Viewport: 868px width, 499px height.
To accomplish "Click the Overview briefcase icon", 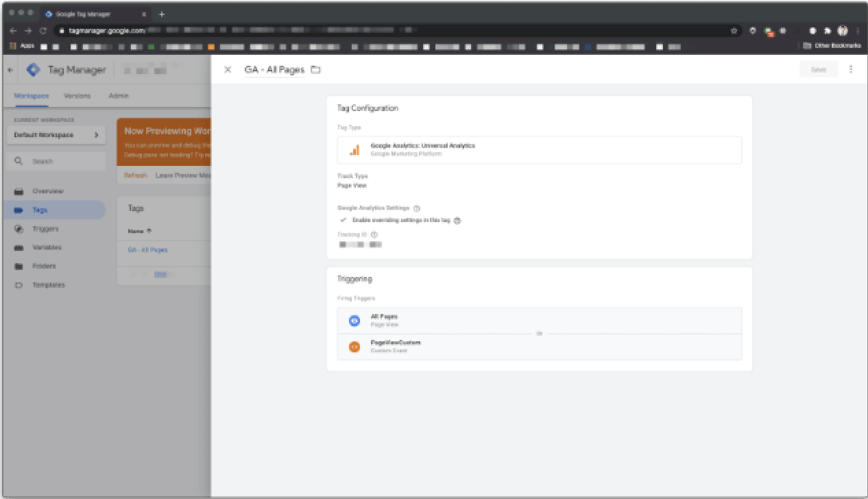I will [x=19, y=191].
